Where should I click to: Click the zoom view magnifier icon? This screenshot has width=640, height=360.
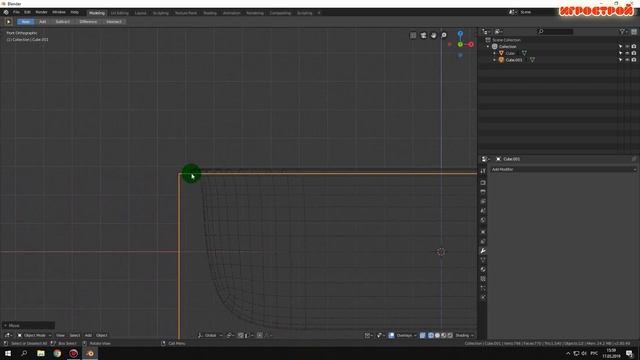[x=444, y=36]
